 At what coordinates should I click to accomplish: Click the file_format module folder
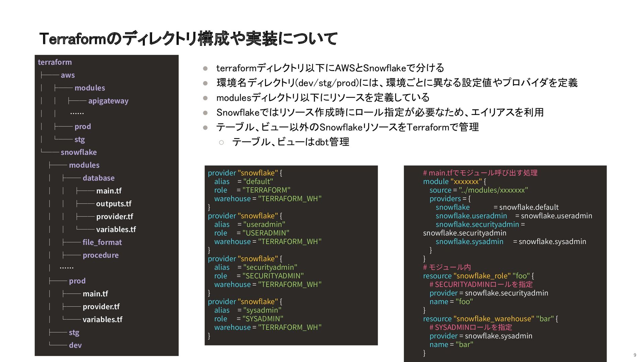[102, 242]
